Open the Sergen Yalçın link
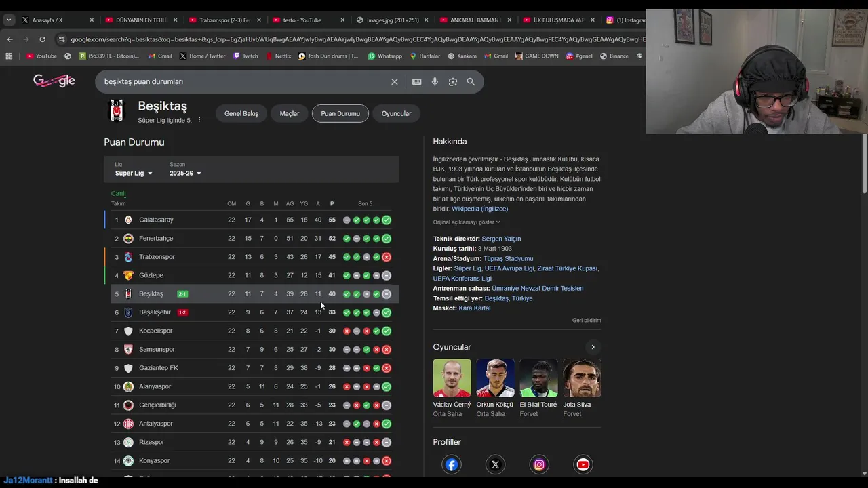Screen dimensions: 868x488 (x=501, y=239)
